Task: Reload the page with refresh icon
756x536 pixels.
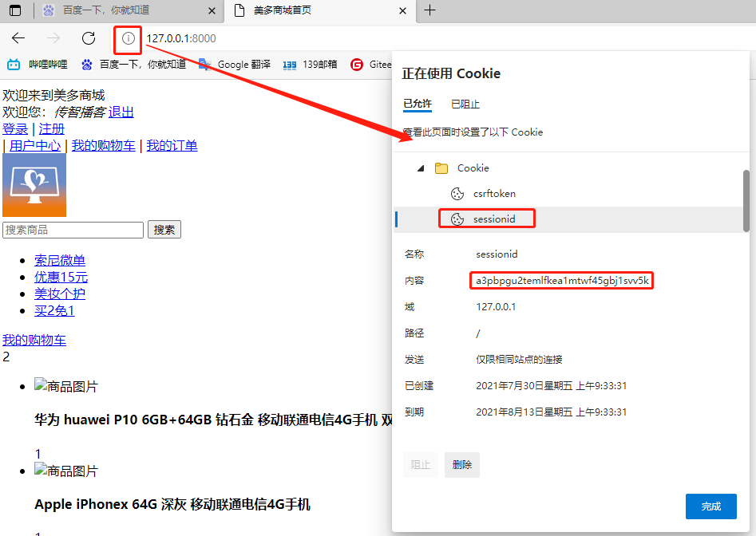Action: 89,38
